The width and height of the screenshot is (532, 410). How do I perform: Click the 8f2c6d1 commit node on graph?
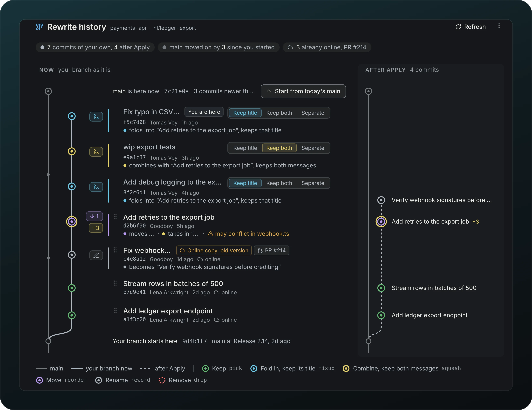pos(72,186)
